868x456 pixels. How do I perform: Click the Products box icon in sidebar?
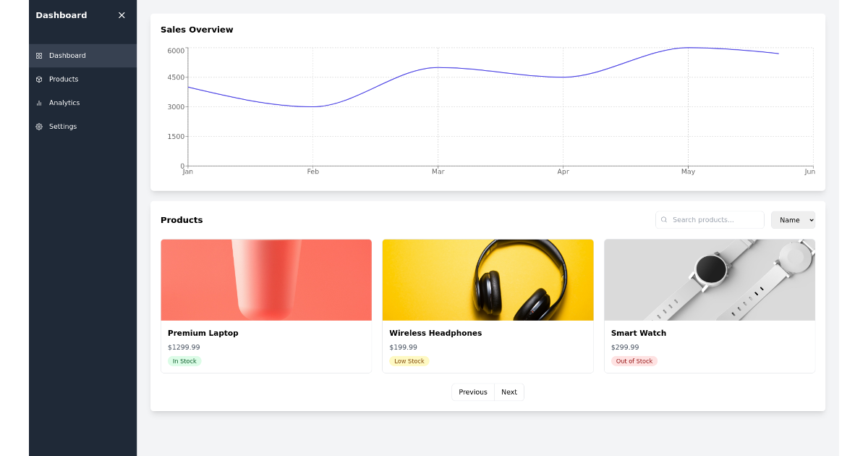point(39,79)
